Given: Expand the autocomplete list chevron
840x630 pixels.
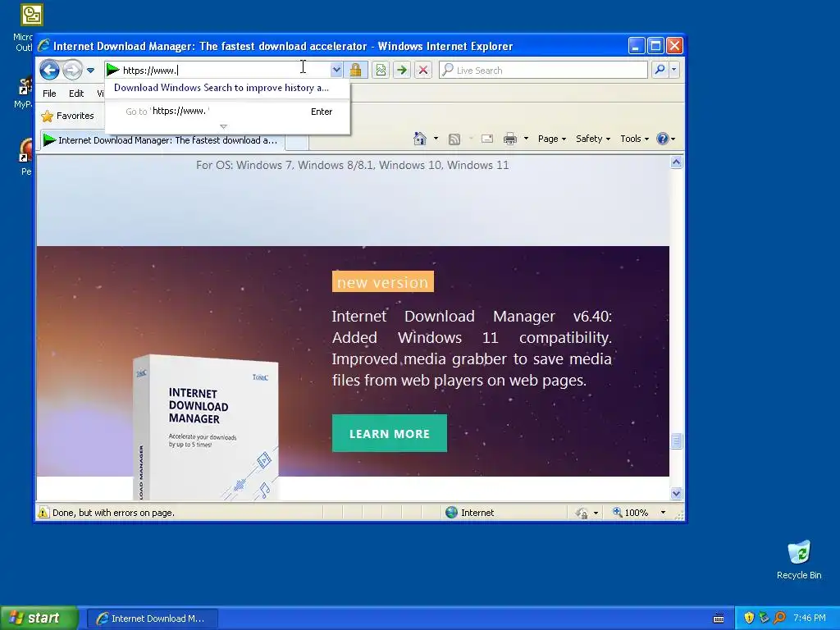Looking at the screenshot, I should (224, 126).
